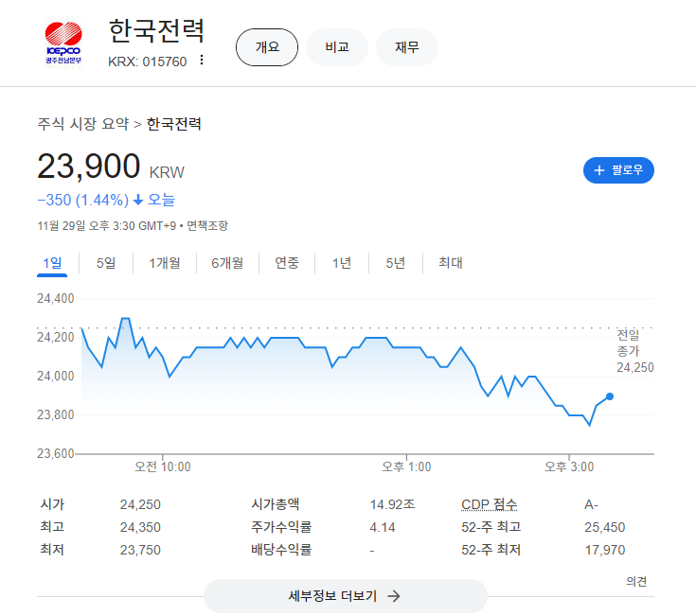Click the 52-주 최고 value 25,450
This screenshot has height=616, width=696.
pos(604,527)
